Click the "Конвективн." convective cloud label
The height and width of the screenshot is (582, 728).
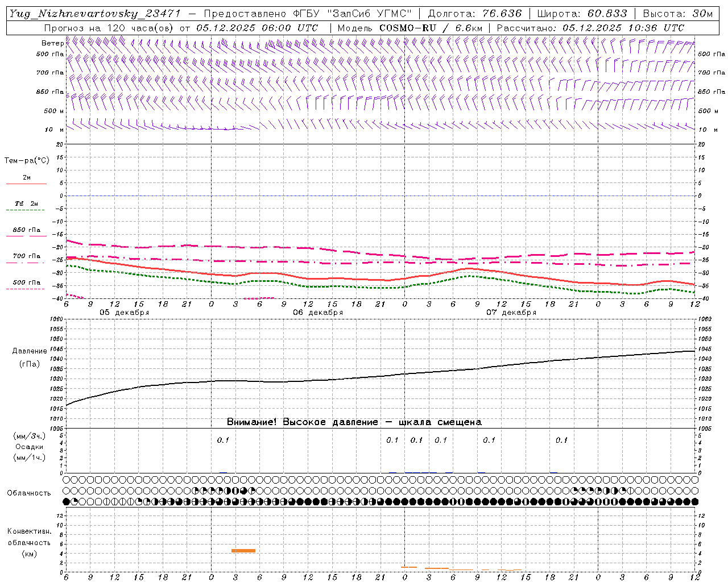coord(29,531)
